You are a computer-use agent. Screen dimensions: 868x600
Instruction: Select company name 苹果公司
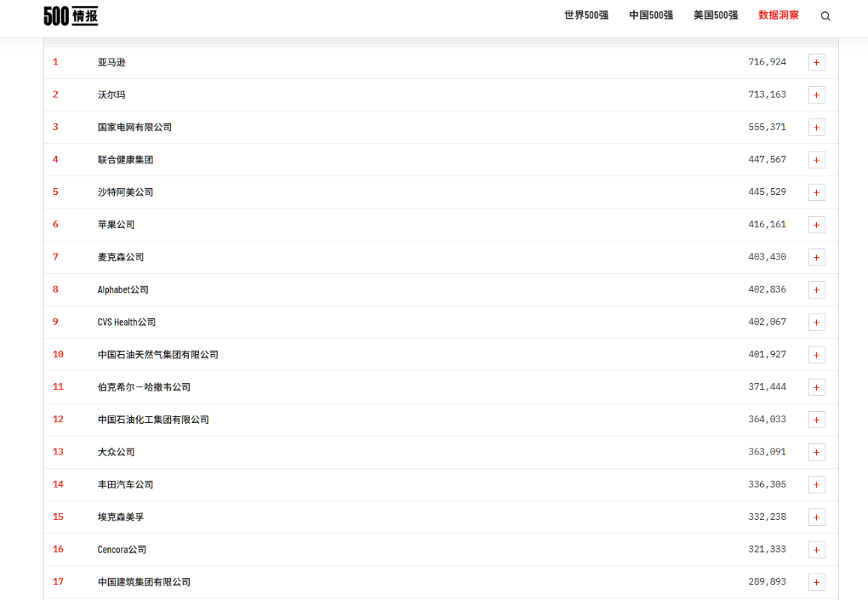(x=116, y=225)
